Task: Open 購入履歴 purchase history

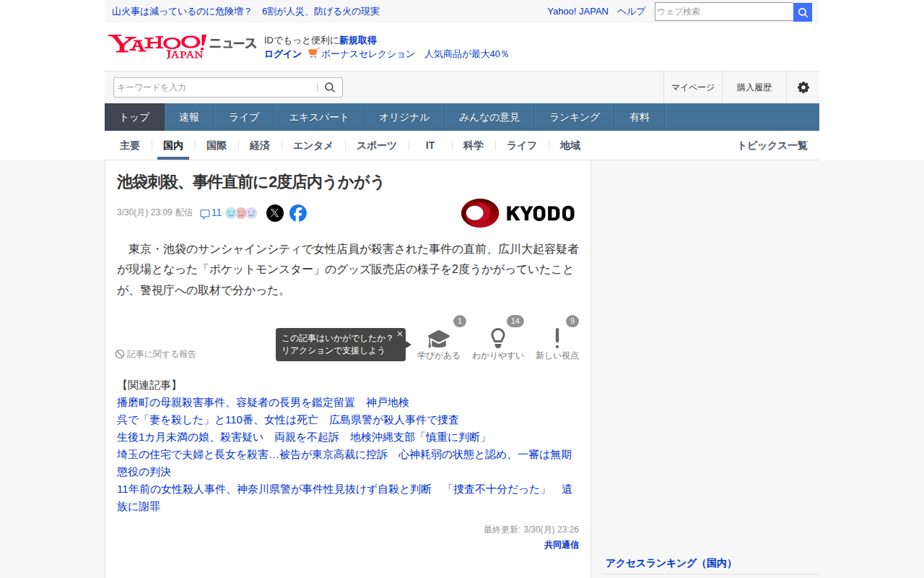Action: (x=754, y=87)
